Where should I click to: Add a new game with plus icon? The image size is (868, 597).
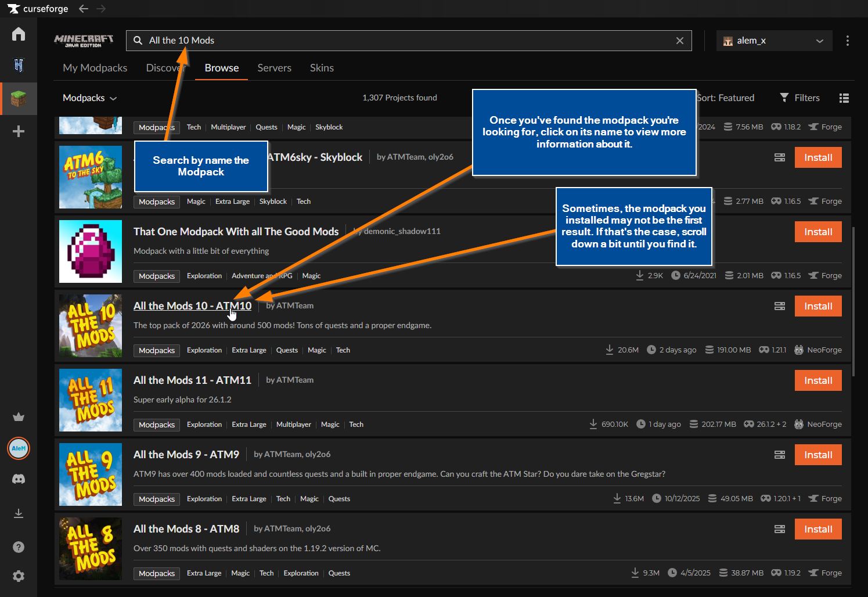click(19, 131)
